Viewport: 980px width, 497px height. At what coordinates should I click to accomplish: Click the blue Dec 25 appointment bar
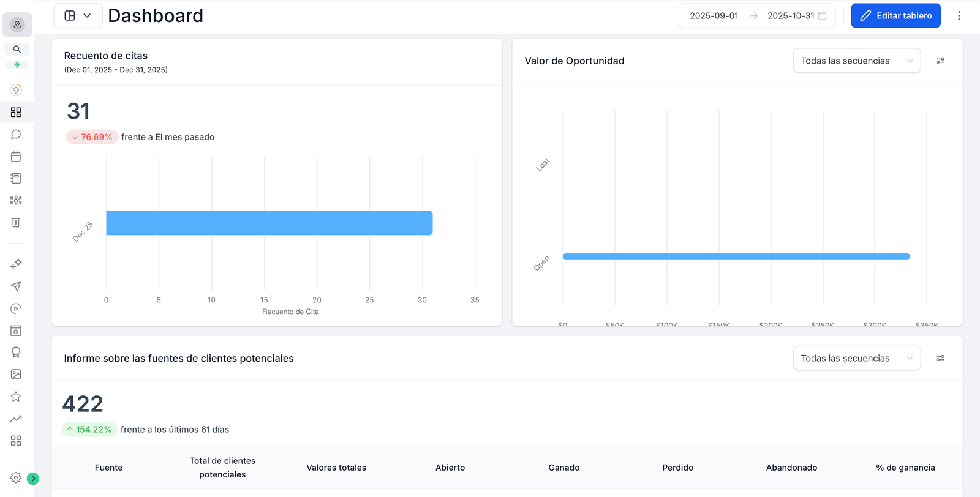269,223
